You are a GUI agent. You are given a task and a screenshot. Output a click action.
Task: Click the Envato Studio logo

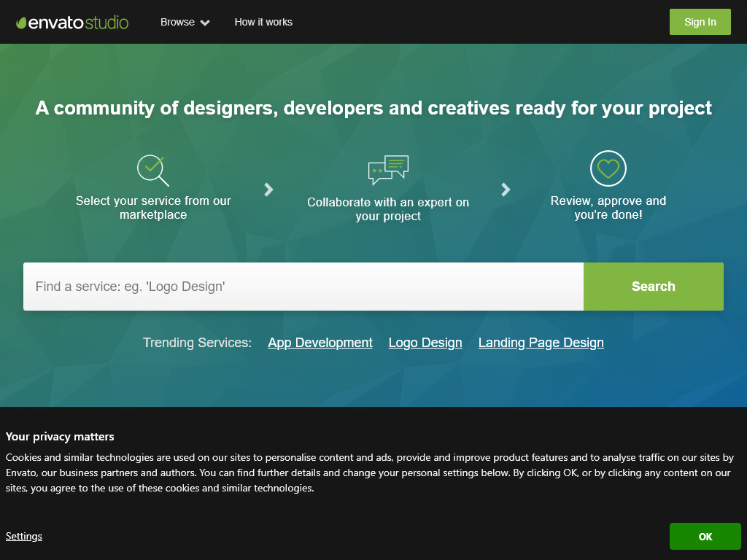(71, 22)
